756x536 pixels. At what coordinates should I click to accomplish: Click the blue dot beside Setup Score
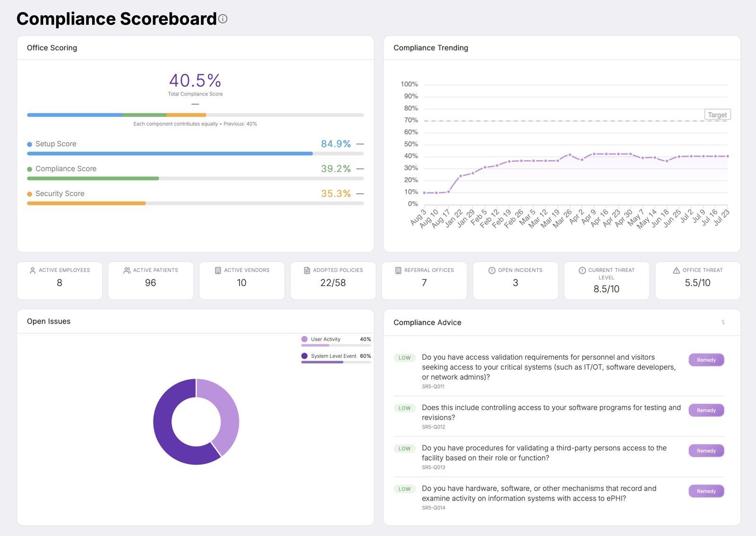[30, 144]
